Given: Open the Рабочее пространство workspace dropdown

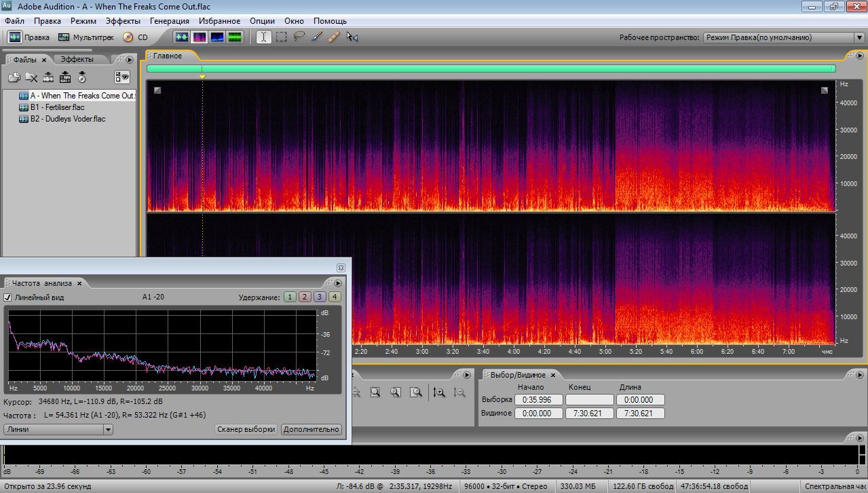Looking at the screenshot, I should pyautogui.click(x=784, y=37).
